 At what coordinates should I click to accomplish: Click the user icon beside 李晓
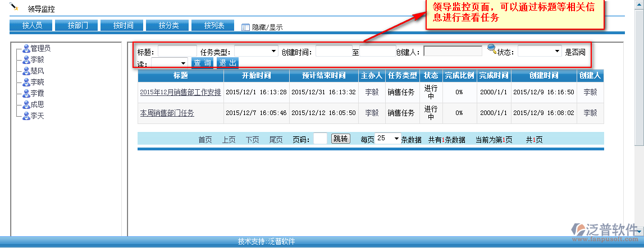click(26, 82)
